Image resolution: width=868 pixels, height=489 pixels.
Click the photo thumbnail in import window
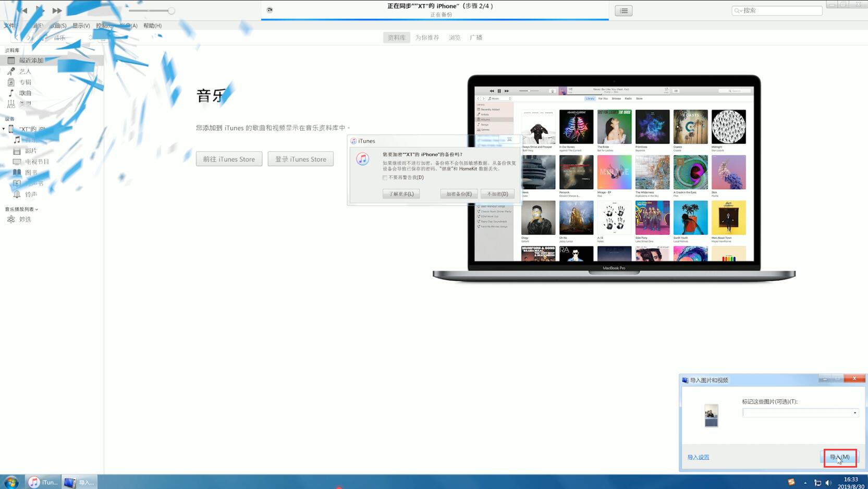[711, 415]
